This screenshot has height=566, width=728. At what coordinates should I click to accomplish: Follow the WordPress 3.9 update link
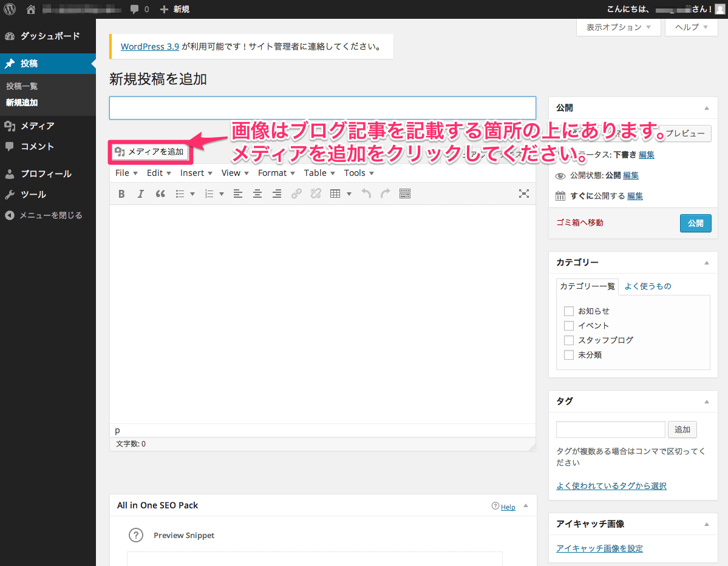(x=149, y=47)
